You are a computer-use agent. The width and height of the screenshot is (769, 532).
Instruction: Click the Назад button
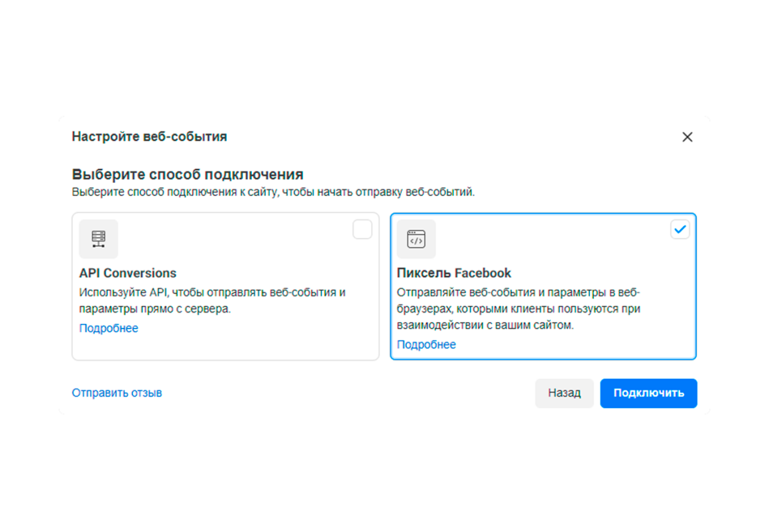click(x=564, y=394)
